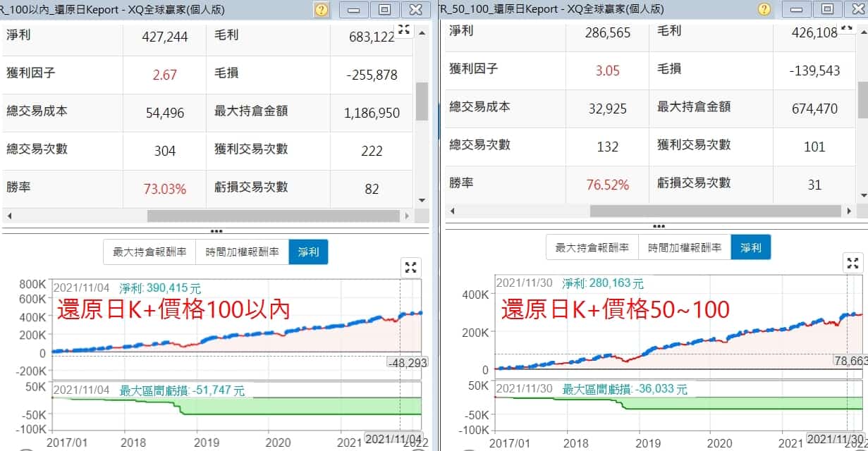Show 最大持倉報酬率 in the right window chart
Viewport: 868px width, 451px height.
(x=592, y=247)
